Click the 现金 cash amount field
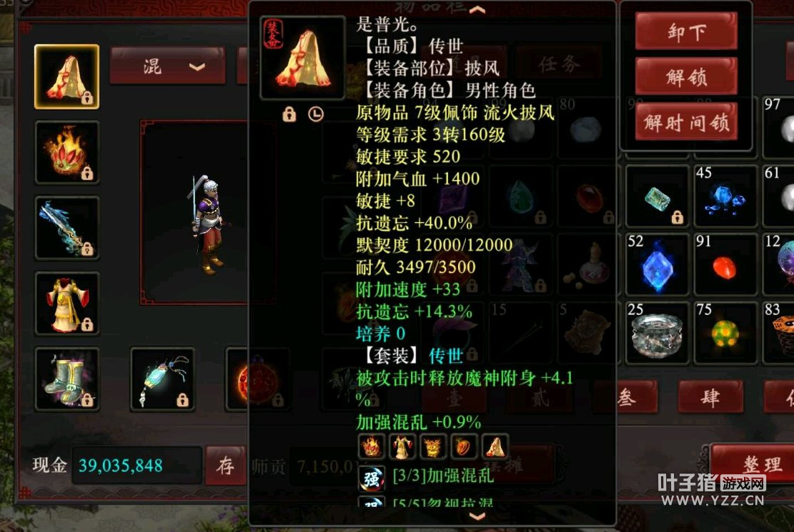The height and width of the screenshot is (532, 794). click(x=137, y=465)
